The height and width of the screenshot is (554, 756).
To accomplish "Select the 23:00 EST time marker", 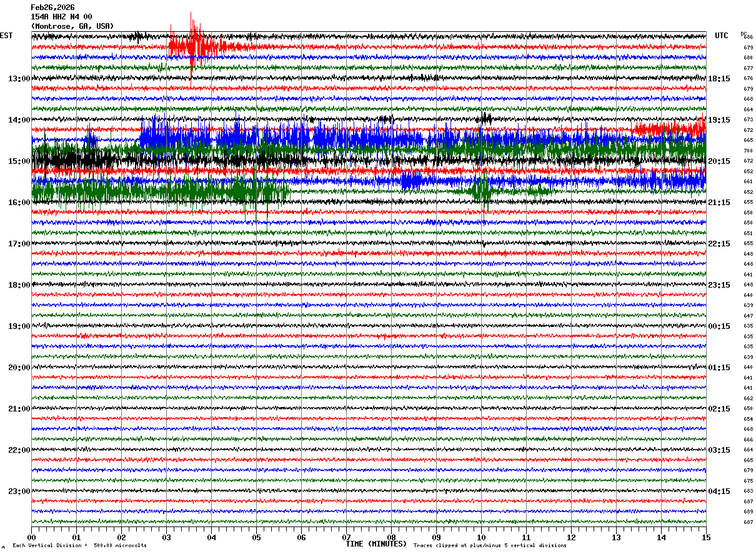I will (x=19, y=491).
